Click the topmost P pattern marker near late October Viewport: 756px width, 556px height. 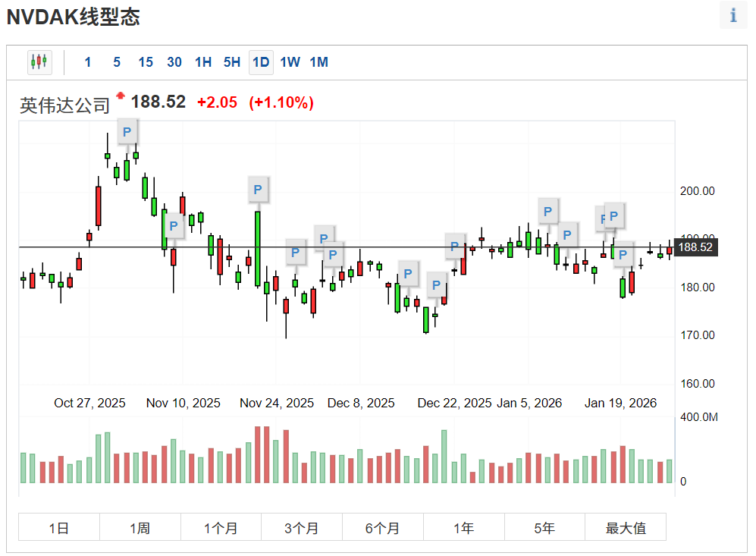pos(127,132)
